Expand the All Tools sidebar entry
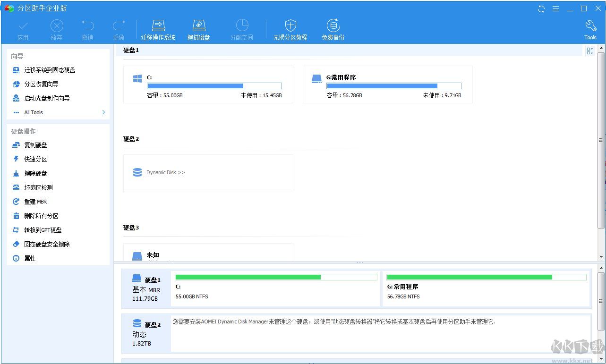606x364 pixels. point(33,112)
